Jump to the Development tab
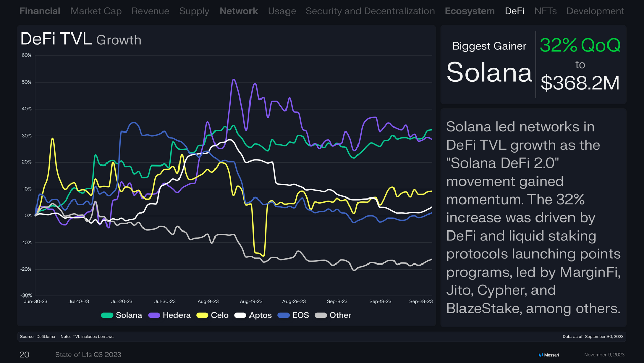This screenshot has height=363, width=644. pyautogui.click(x=595, y=11)
